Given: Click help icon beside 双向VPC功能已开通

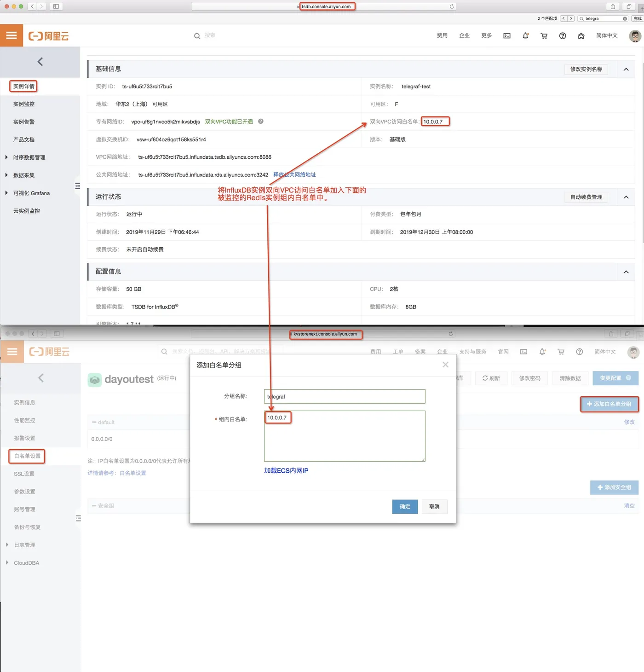Looking at the screenshot, I should point(261,122).
